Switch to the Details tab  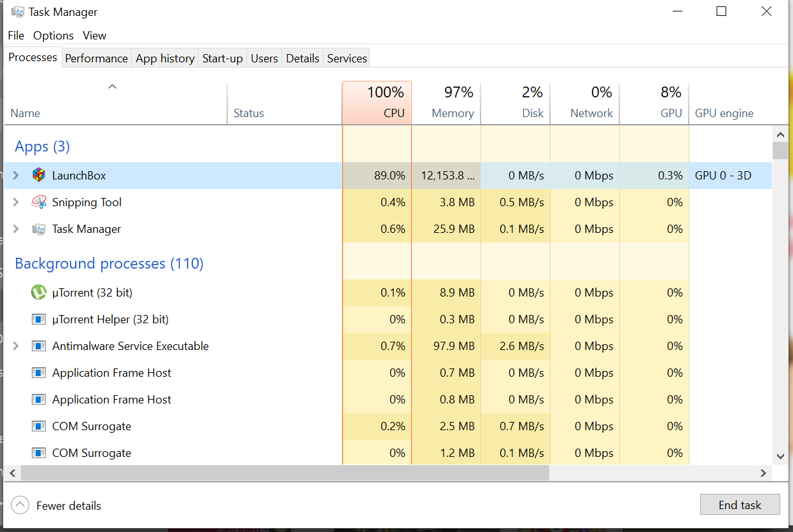(303, 58)
